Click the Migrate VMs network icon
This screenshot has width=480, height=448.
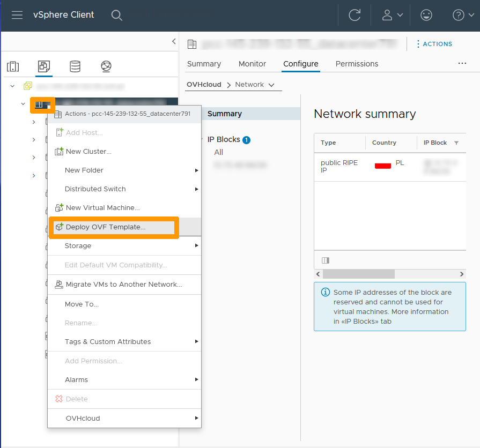(x=59, y=285)
